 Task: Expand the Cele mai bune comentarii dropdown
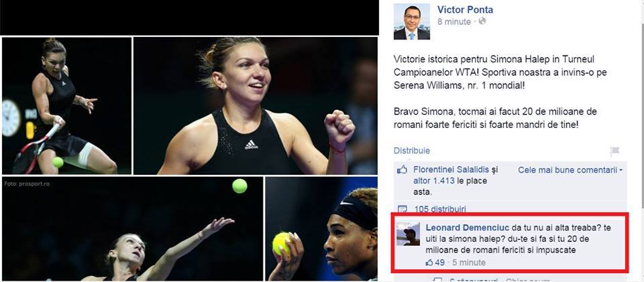(x=570, y=169)
